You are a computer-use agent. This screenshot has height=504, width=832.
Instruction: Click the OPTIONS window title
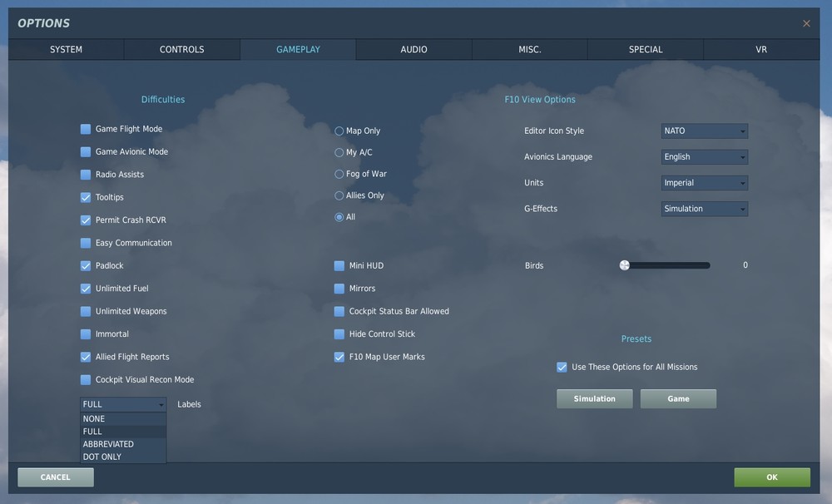pyautogui.click(x=44, y=23)
